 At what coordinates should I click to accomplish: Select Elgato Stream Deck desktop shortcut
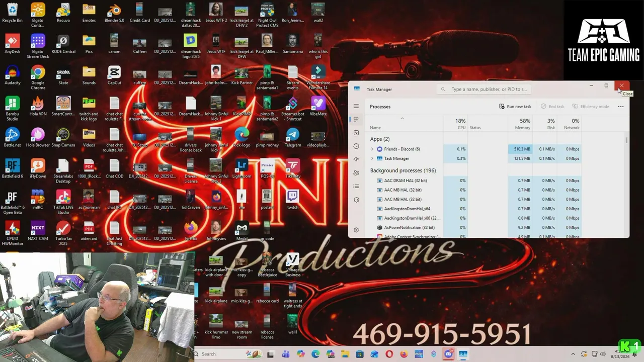38,46
